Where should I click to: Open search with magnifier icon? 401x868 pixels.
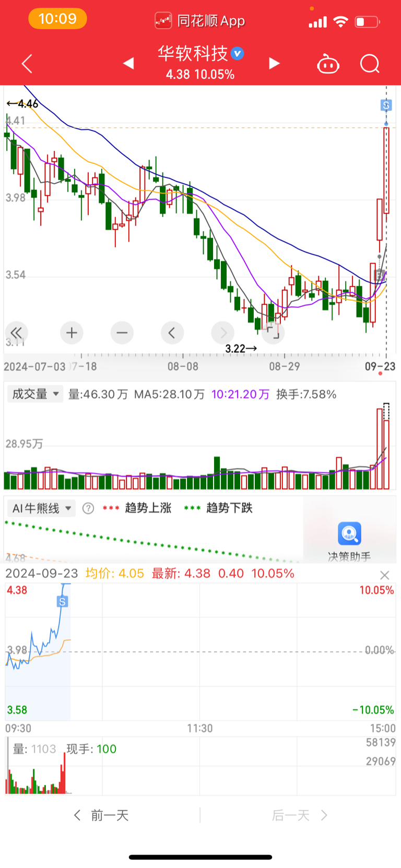(x=370, y=64)
